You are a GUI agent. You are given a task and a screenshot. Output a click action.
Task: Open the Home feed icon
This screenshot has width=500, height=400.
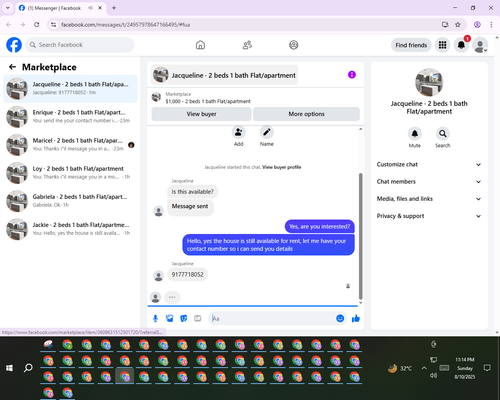click(x=200, y=45)
